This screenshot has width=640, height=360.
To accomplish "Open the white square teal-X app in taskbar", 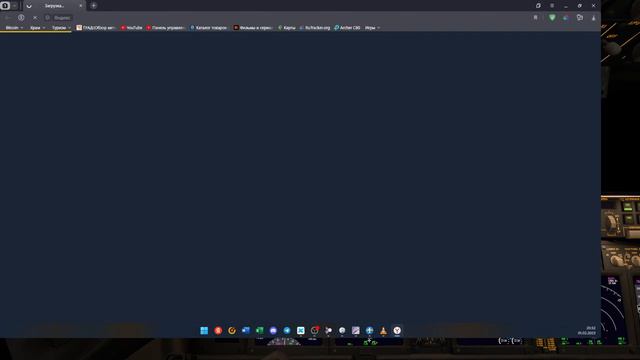I will pos(301,331).
